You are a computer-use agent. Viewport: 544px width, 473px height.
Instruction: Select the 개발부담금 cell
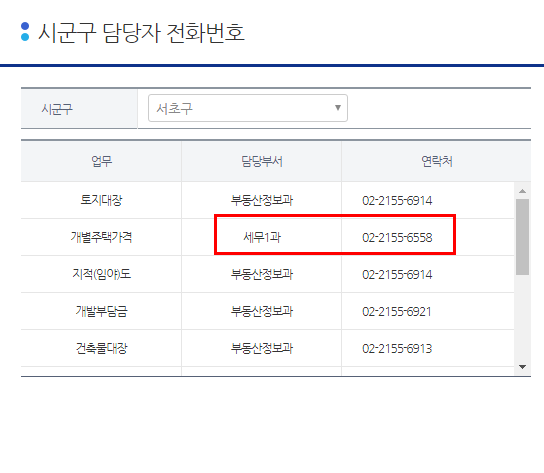(x=101, y=311)
